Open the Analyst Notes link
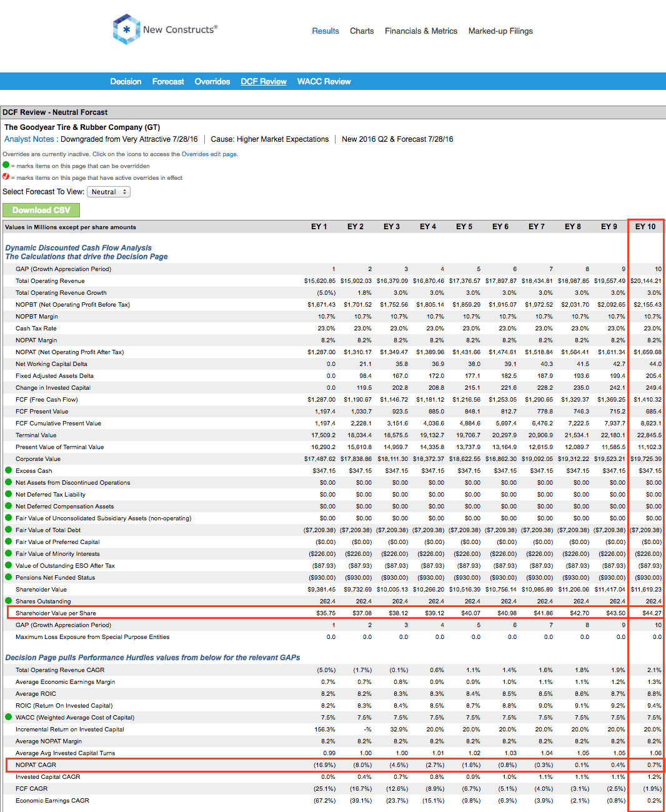Image resolution: width=666 pixels, height=812 pixels. pos(29,139)
